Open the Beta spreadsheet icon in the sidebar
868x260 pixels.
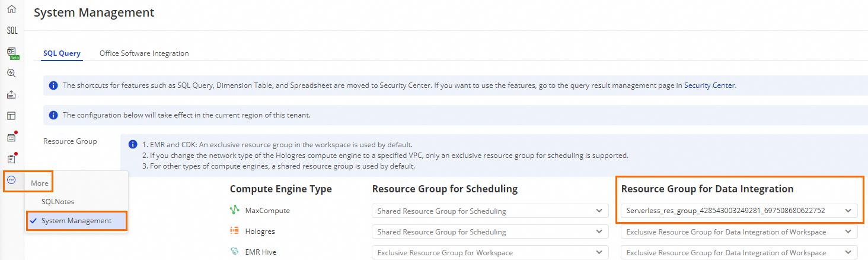[x=11, y=53]
